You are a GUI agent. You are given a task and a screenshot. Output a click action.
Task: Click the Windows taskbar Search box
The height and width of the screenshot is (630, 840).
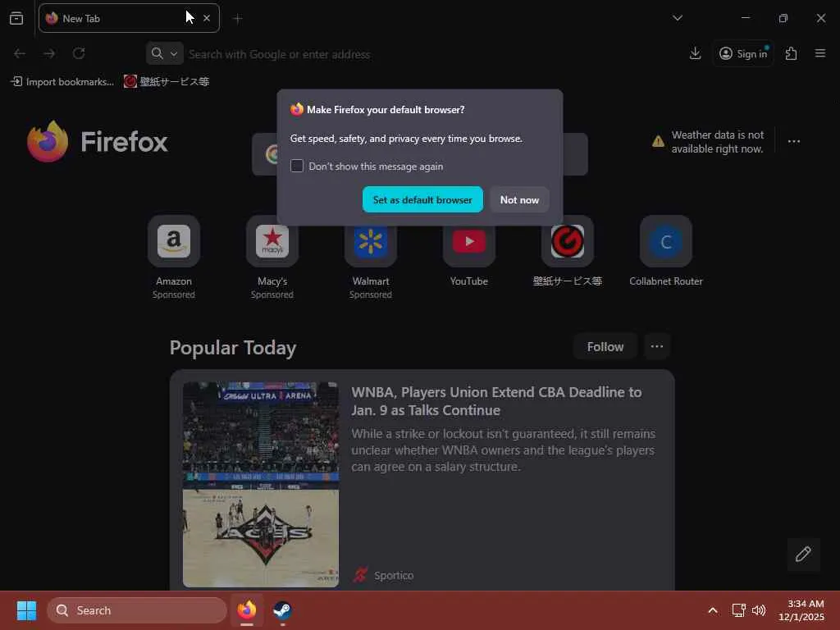coord(137,610)
